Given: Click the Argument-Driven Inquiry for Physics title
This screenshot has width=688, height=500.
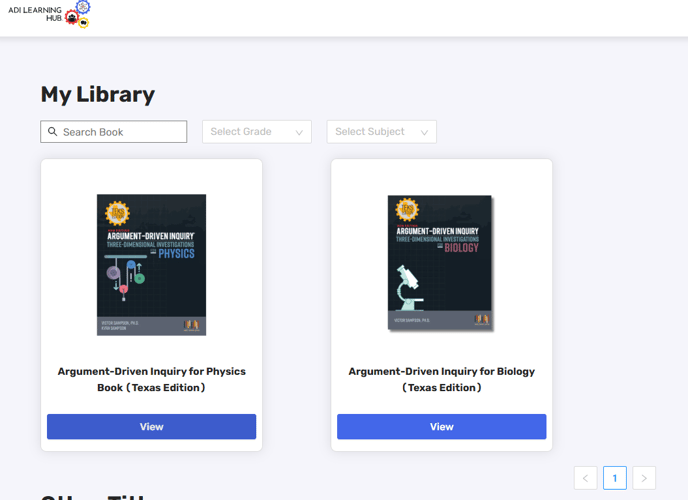Looking at the screenshot, I should [151, 379].
